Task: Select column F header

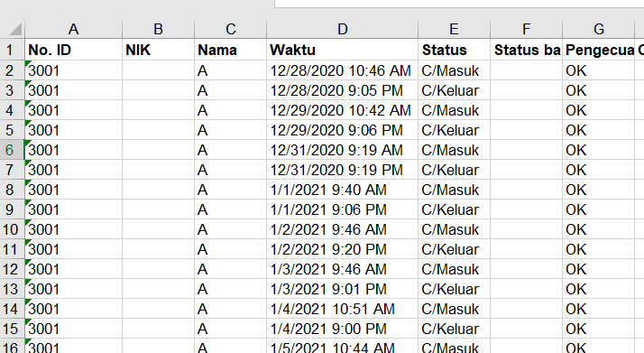Action: point(526,29)
